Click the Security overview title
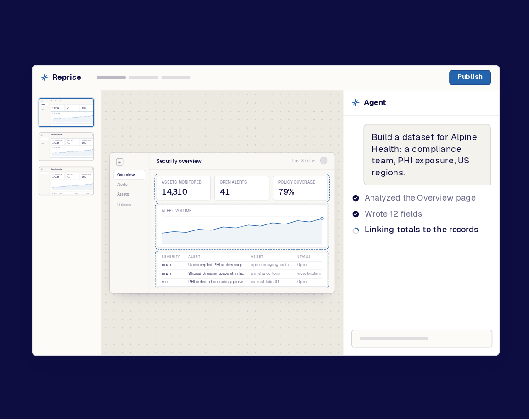 pyautogui.click(x=179, y=161)
